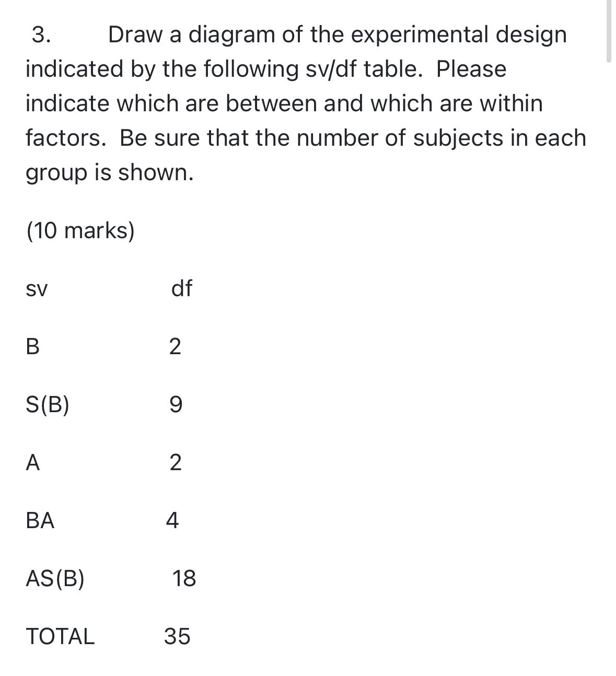Select the 'B' source row label
The image size is (616, 676).
(32, 346)
